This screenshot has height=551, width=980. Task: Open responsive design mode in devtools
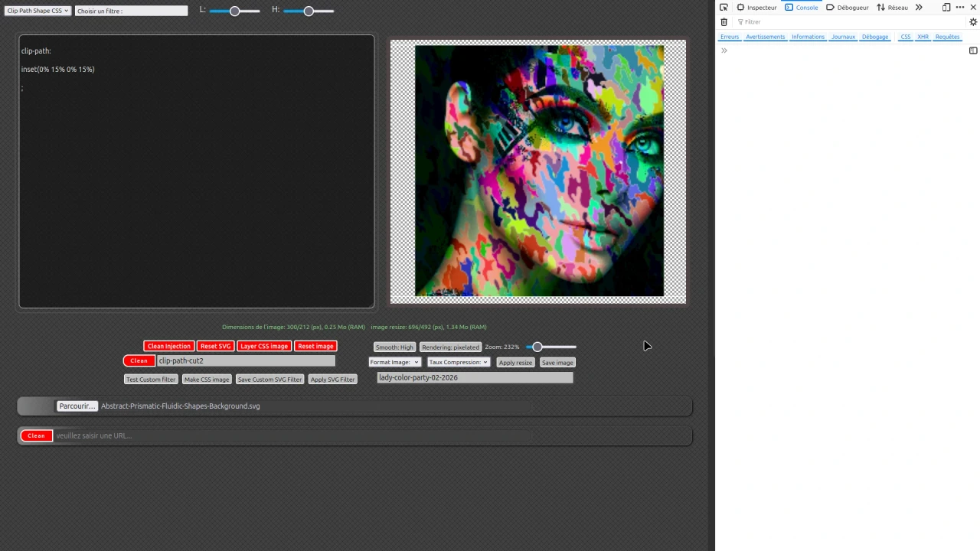(x=946, y=7)
